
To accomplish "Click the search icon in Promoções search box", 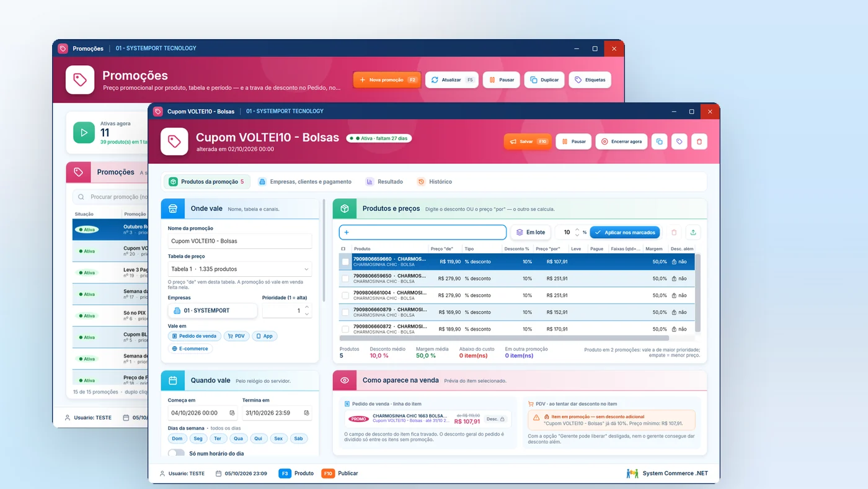I will (x=82, y=197).
